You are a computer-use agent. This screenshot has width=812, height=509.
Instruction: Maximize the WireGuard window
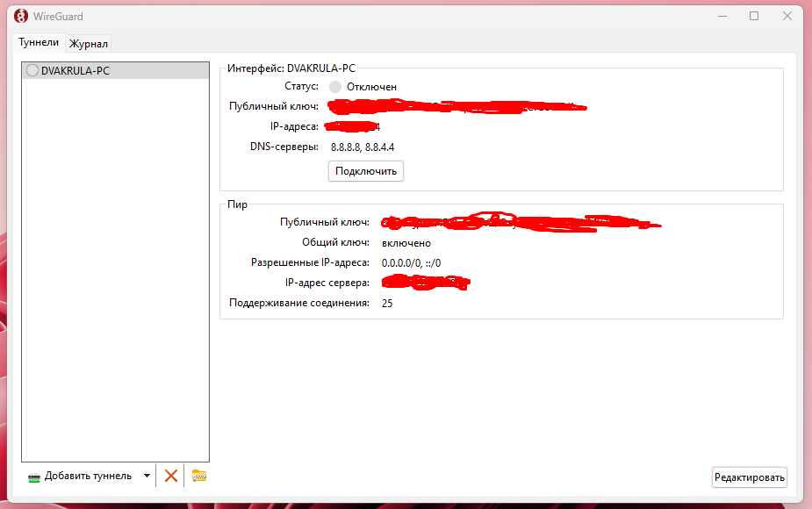pyautogui.click(x=754, y=16)
